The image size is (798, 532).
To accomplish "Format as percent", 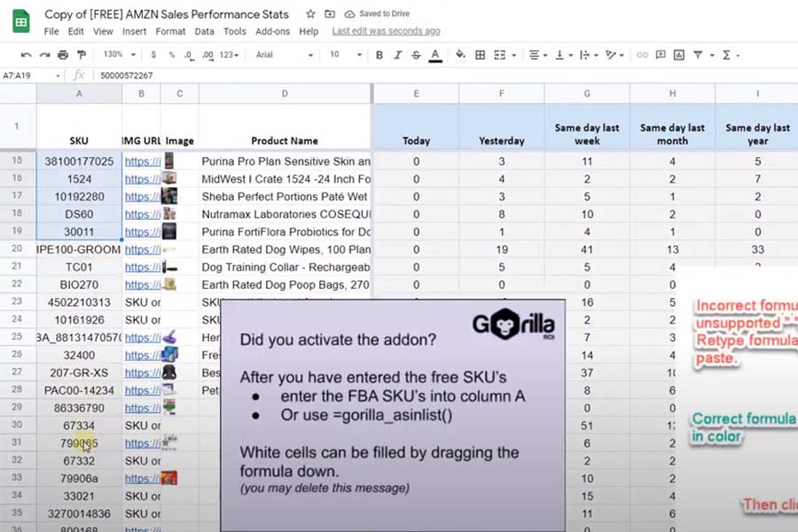I will (x=171, y=55).
